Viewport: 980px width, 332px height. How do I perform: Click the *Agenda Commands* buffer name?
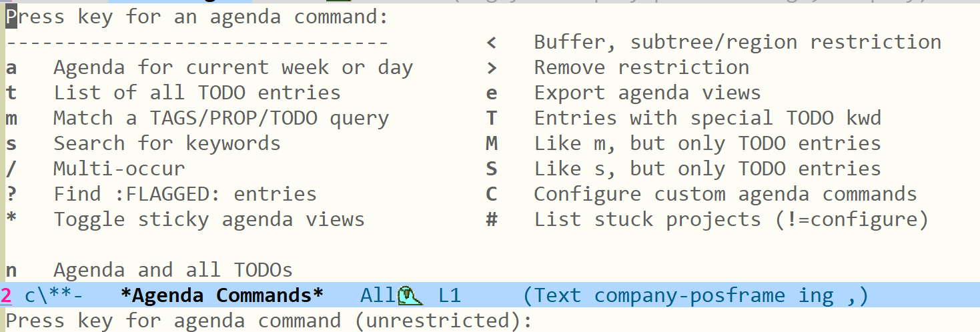(x=222, y=295)
